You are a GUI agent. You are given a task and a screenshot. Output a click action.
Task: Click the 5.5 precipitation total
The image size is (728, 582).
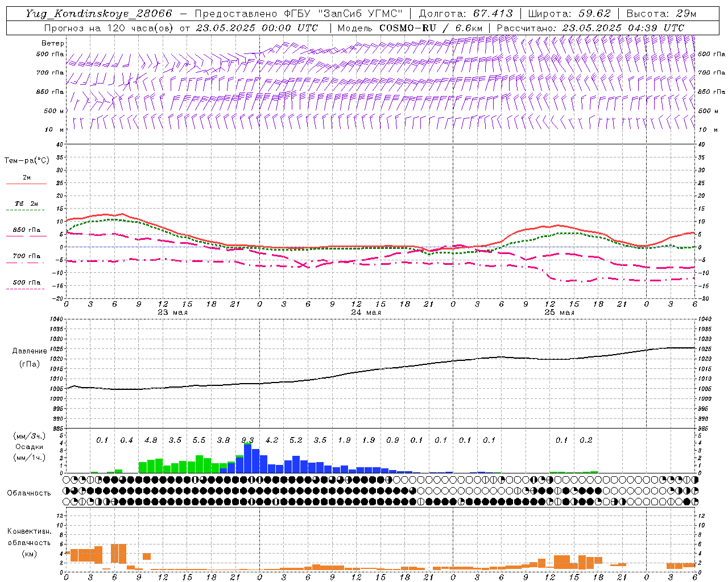tap(199, 440)
